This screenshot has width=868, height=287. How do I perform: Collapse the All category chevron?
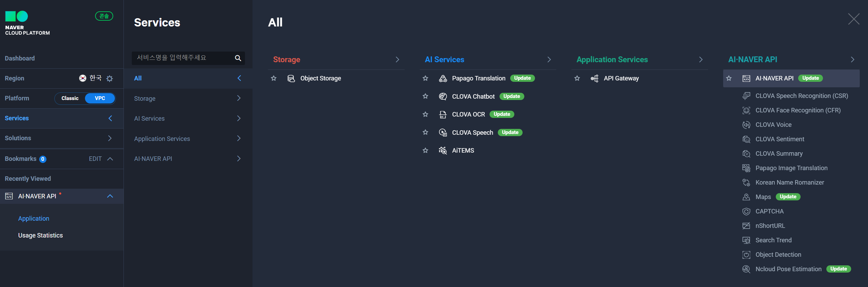pyautogui.click(x=239, y=78)
